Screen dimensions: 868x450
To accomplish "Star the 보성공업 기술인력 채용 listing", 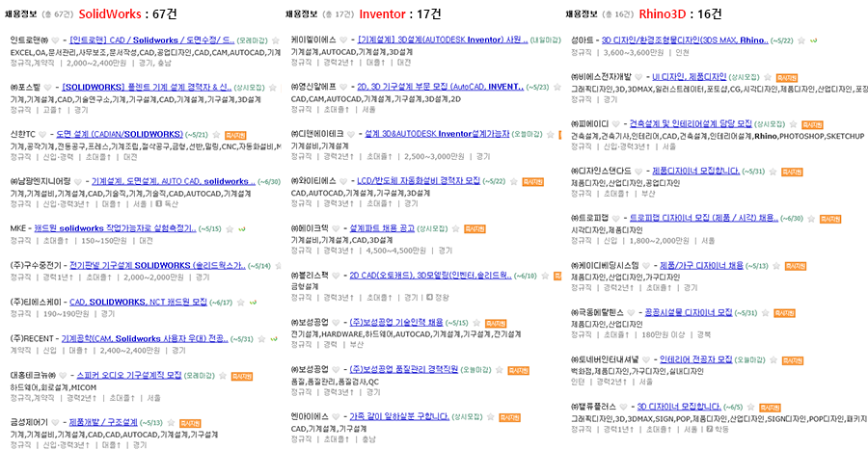I will click(x=476, y=323).
